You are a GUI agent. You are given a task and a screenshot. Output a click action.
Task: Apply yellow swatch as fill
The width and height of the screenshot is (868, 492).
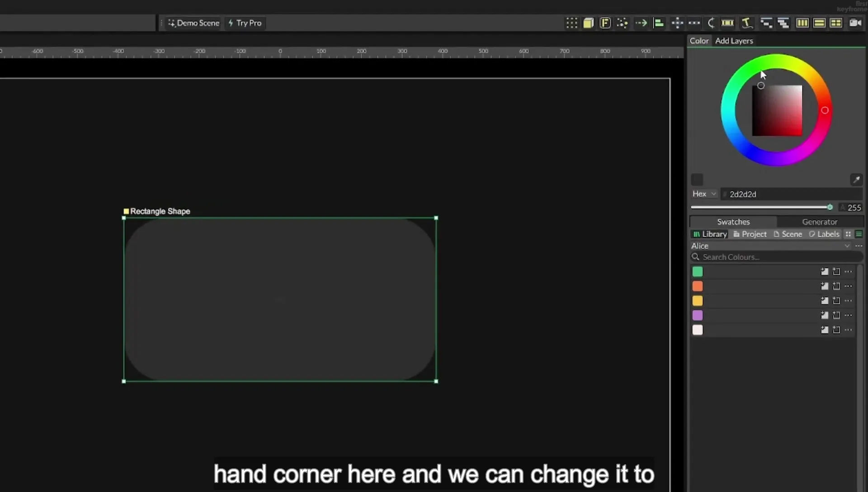[x=824, y=301]
